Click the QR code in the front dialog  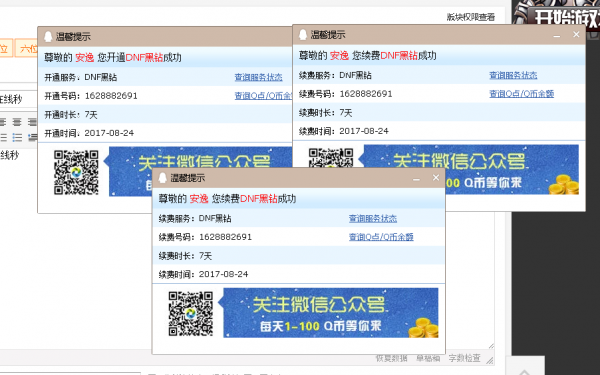point(191,314)
